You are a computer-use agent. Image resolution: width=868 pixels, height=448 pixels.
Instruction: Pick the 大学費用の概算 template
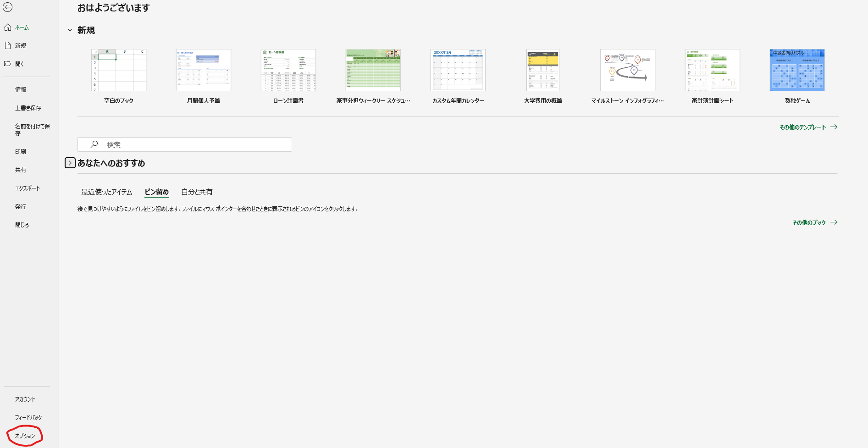[543, 70]
